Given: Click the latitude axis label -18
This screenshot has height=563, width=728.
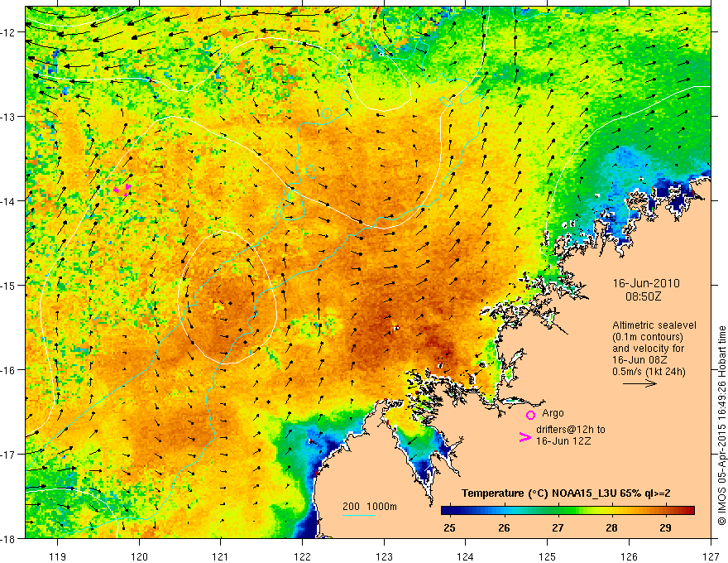Looking at the screenshot, I should pos(9,538).
